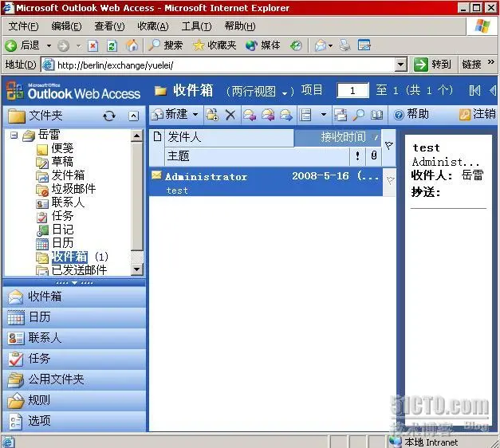Sort by the 主题 column header

[257, 156]
